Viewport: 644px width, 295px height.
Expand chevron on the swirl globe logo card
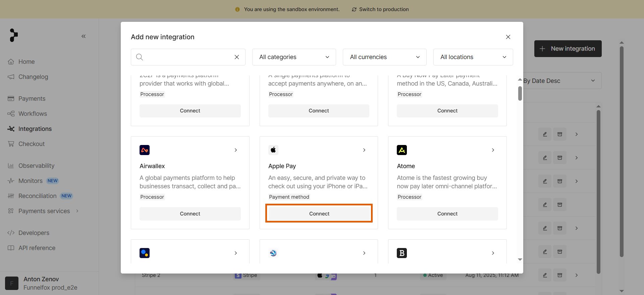364,253
